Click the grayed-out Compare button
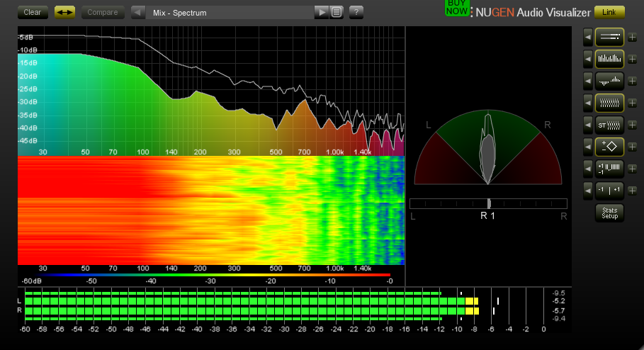The height and width of the screenshot is (350, 644). coord(103,12)
